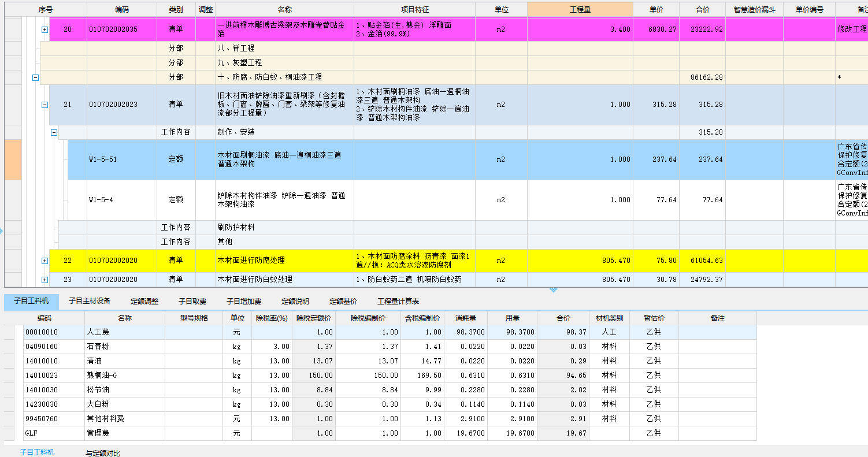Select the 熟桐油-G material row
Image resolution: width=868 pixels, height=457 pixels.
[390, 376]
